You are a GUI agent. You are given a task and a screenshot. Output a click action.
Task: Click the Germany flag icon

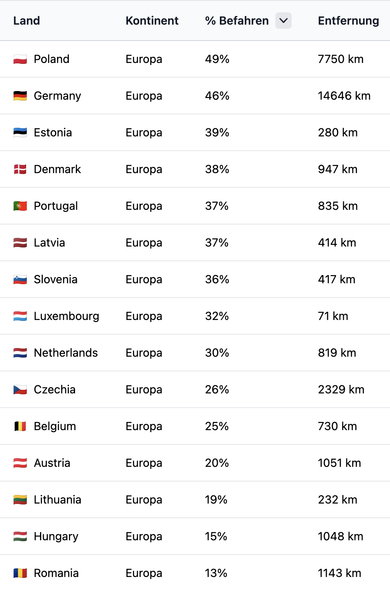(20, 96)
